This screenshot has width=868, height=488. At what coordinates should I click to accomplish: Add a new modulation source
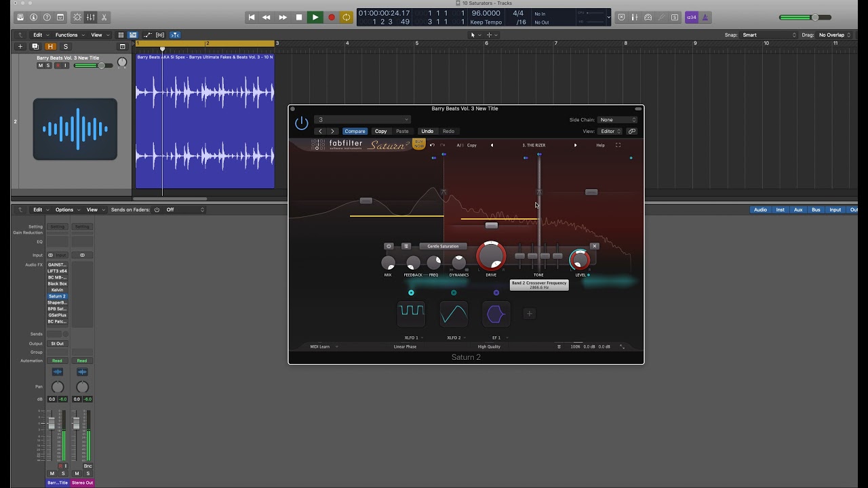pyautogui.click(x=530, y=313)
